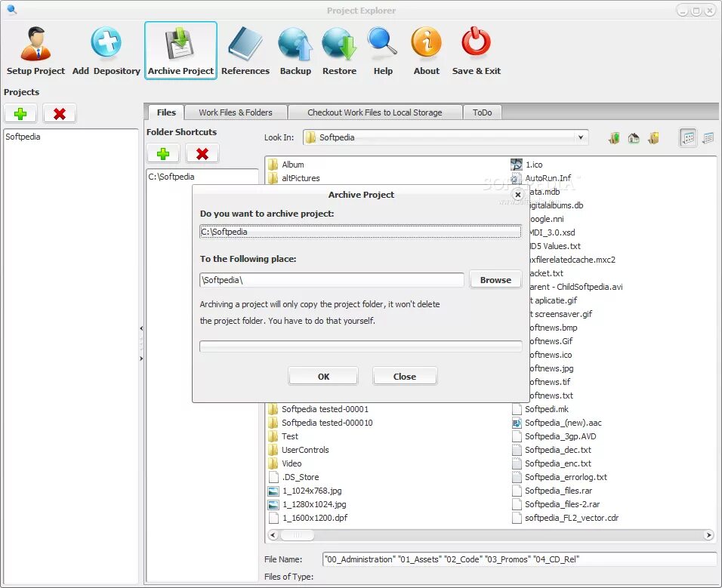The image size is (722, 588).
Task: Select the Test folder
Action: tap(283, 436)
